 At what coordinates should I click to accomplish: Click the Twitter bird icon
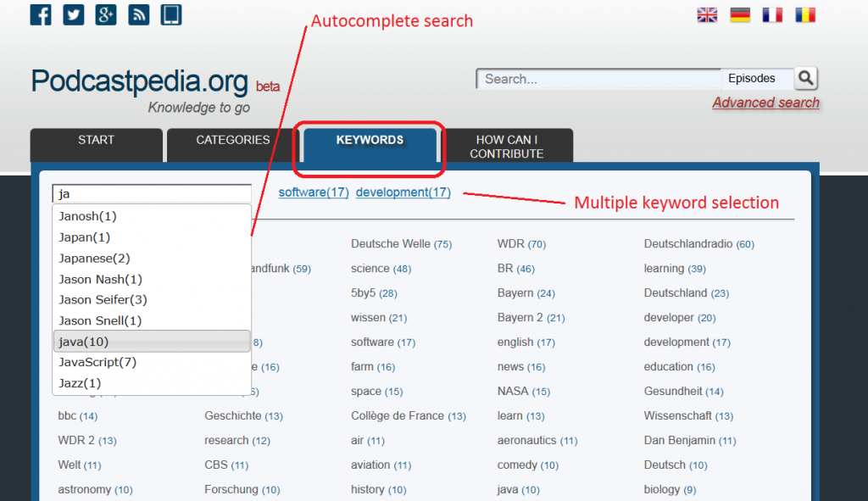74,14
